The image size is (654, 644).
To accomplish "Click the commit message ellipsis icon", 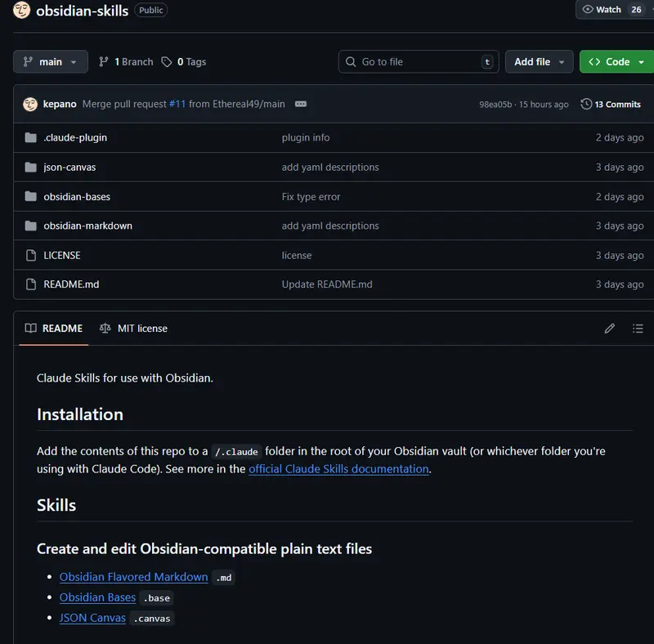I will pyautogui.click(x=300, y=104).
